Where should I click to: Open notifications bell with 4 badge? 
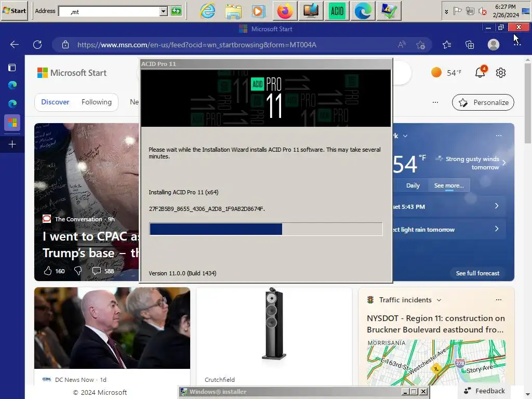[x=480, y=72]
